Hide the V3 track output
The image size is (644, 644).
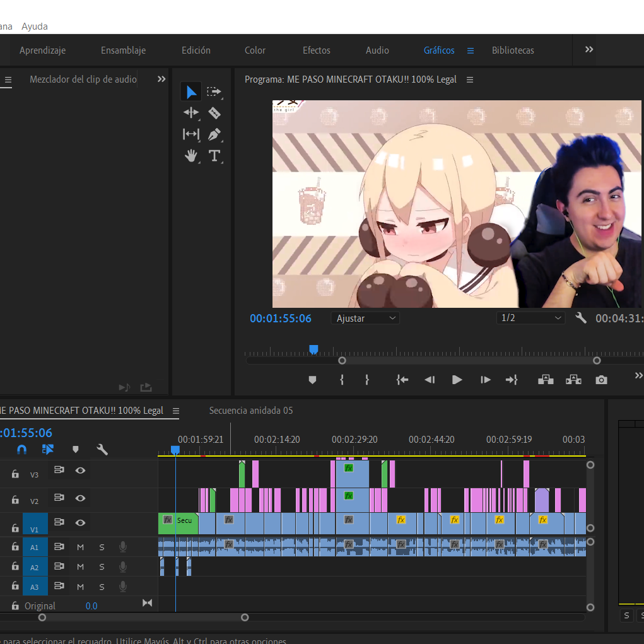[81, 471]
